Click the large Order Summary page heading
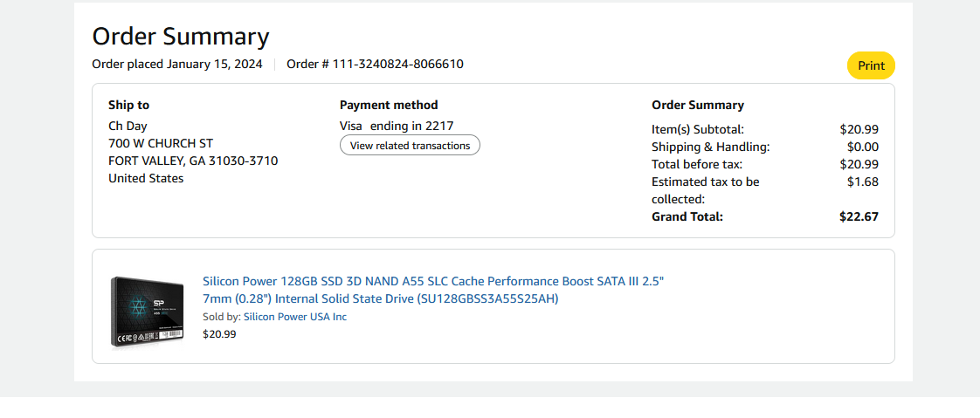980x418 pixels. coord(181,37)
